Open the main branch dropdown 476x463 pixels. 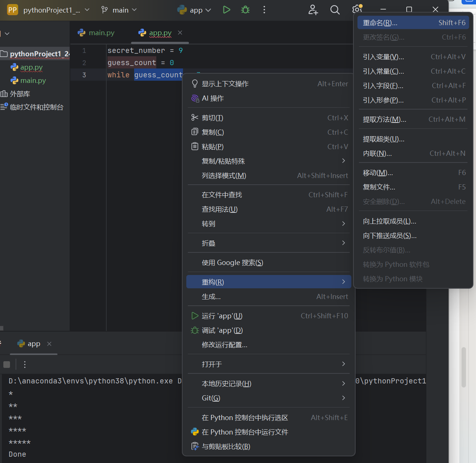pos(119,10)
